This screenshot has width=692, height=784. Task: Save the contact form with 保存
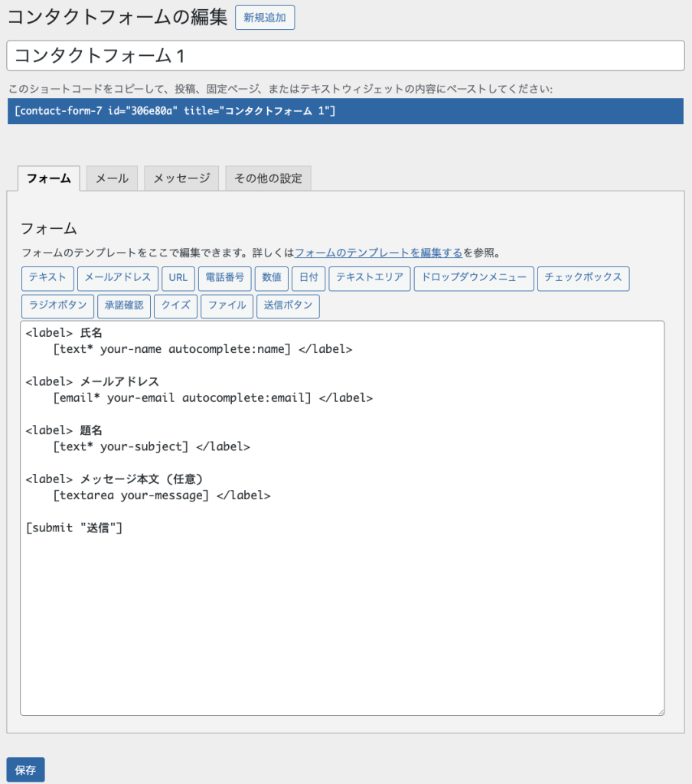(25, 769)
